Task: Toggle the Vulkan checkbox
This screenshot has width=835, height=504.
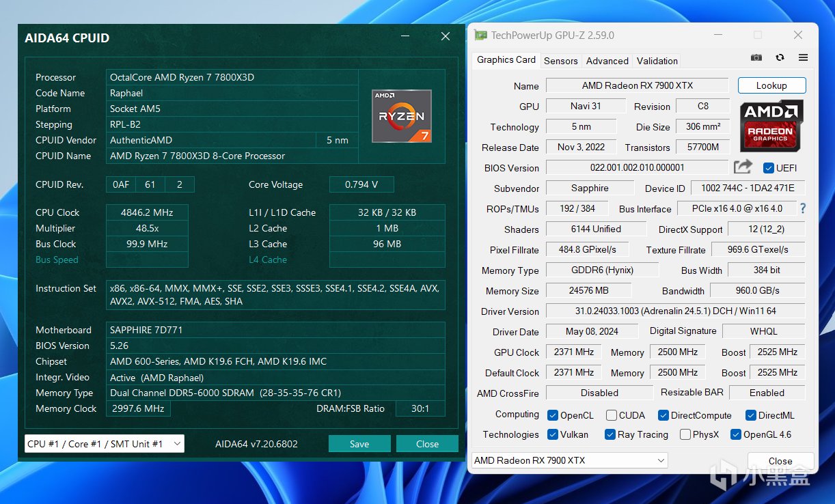Action: pos(553,434)
